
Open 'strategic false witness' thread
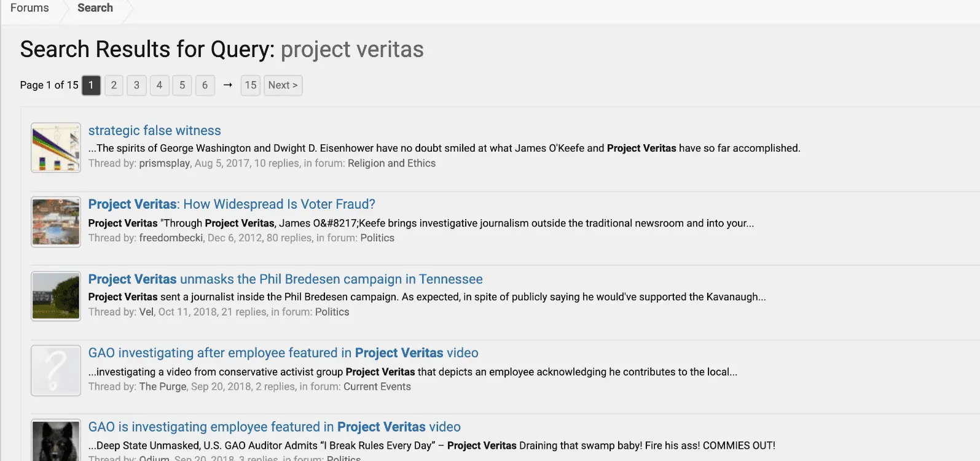[154, 131]
